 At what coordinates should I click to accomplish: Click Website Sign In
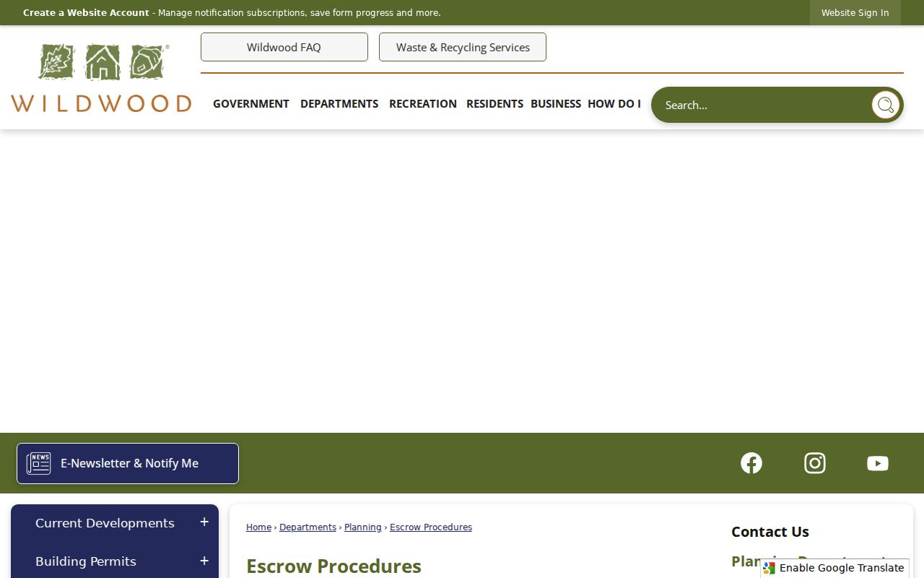[x=855, y=12]
